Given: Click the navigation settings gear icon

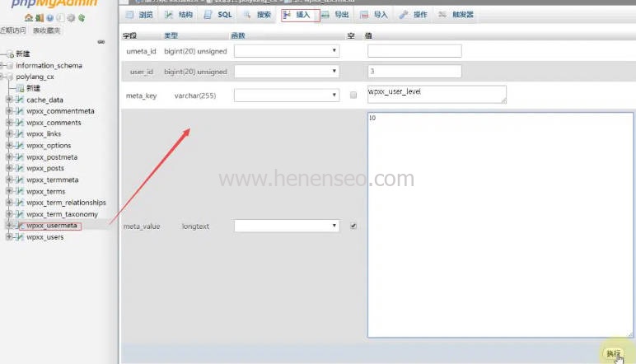Looking at the screenshot, I should (x=69, y=17).
